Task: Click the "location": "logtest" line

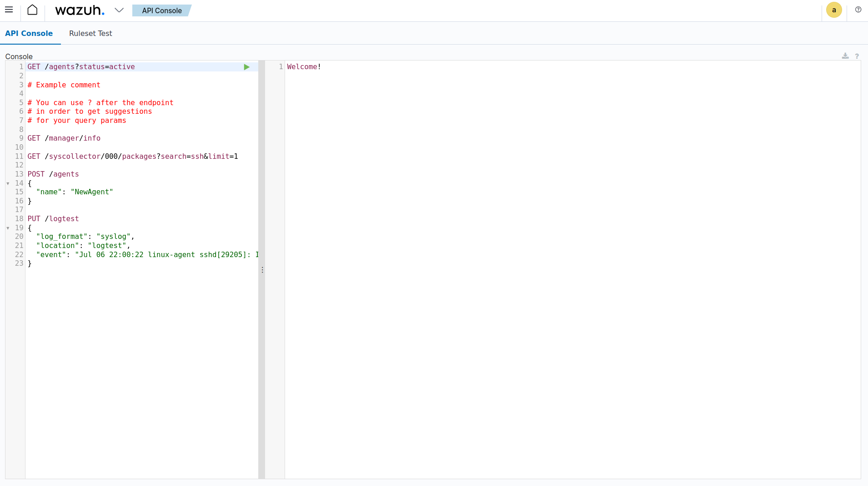Action: 83,246
